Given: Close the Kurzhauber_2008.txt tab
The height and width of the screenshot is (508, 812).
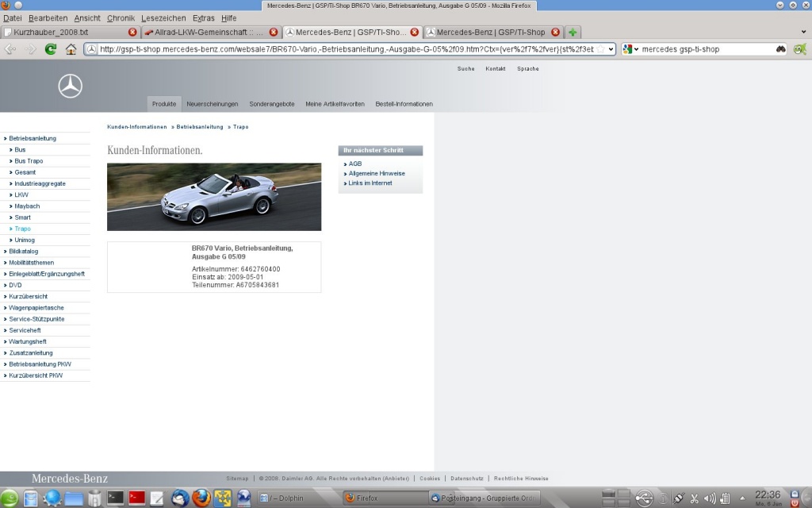Looking at the screenshot, I should [x=132, y=32].
